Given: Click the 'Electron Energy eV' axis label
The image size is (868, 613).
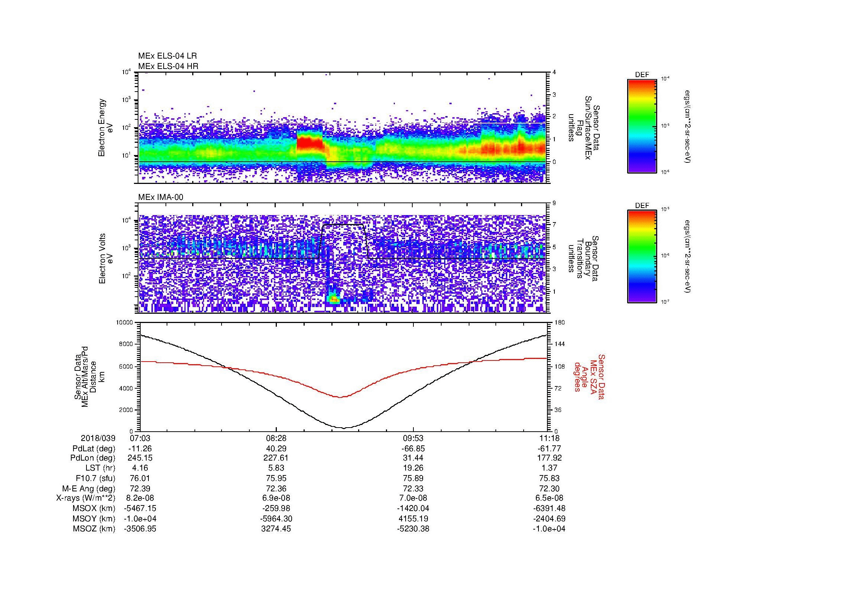Looking at the screenshot, I should (x=106, y=128).
